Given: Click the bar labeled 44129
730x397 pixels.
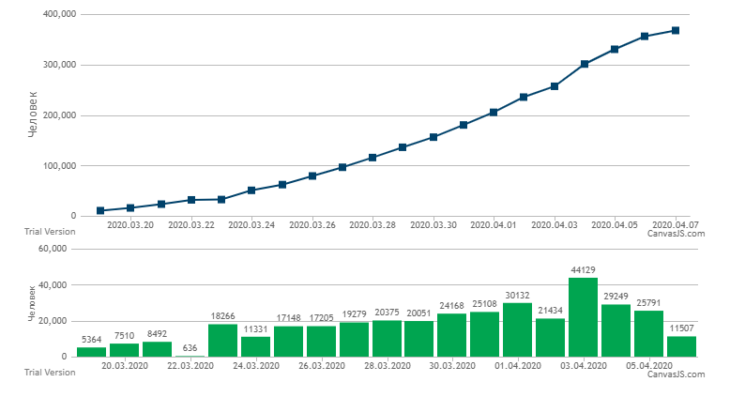Looking at the screenshot, I should point(583,317).
